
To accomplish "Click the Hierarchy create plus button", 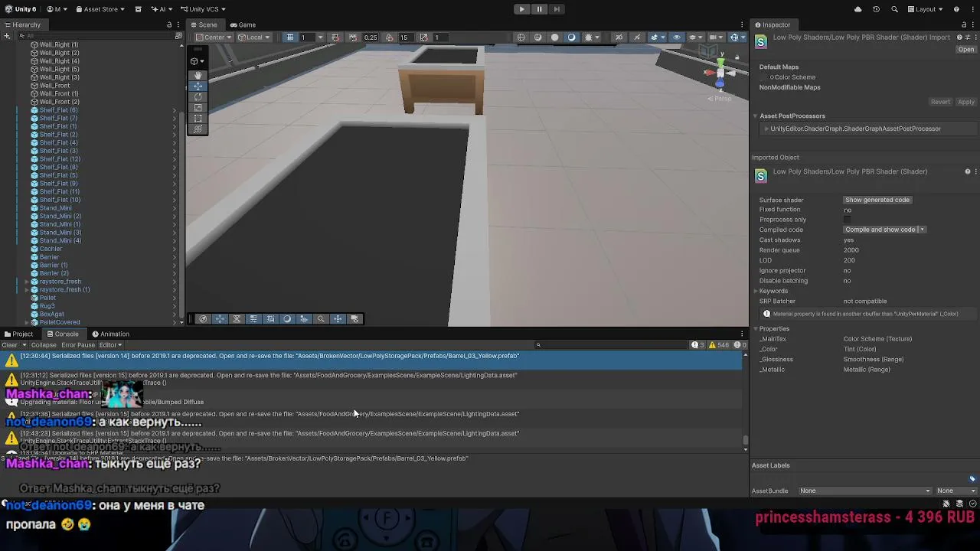I will (x=8, y=36).
